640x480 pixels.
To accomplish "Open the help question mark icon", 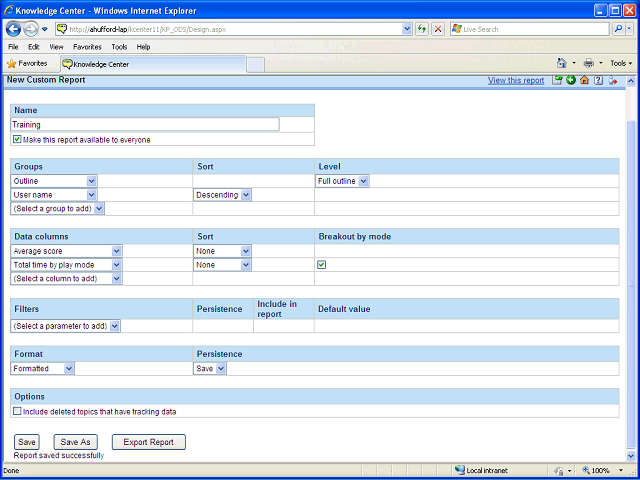I will [x=598, y=80].
